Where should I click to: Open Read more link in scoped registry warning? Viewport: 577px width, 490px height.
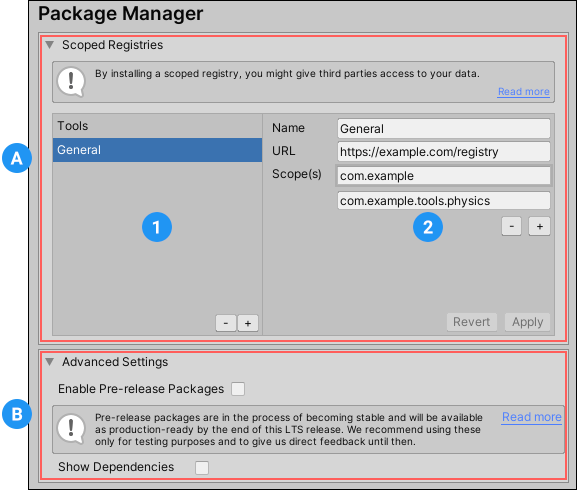524,92
